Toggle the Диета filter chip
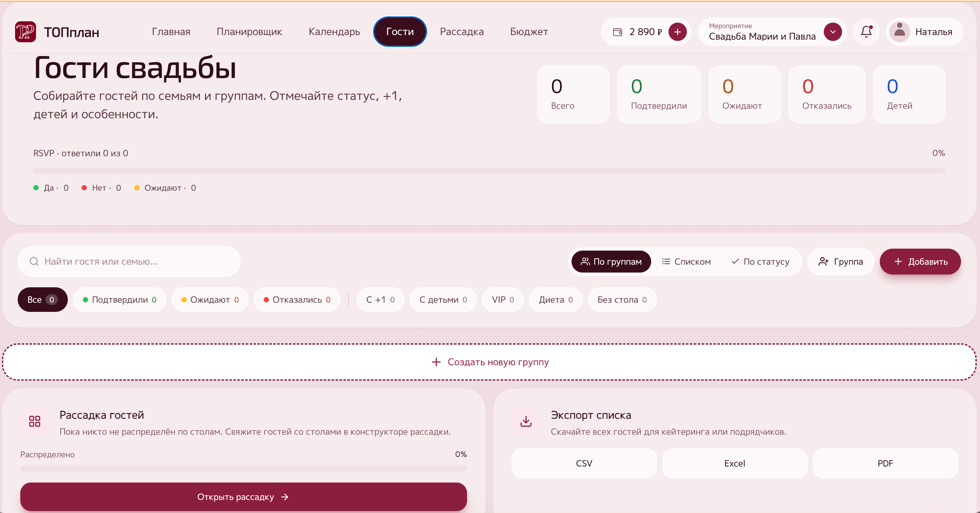The image size is (980, 513). pos(556,299)
